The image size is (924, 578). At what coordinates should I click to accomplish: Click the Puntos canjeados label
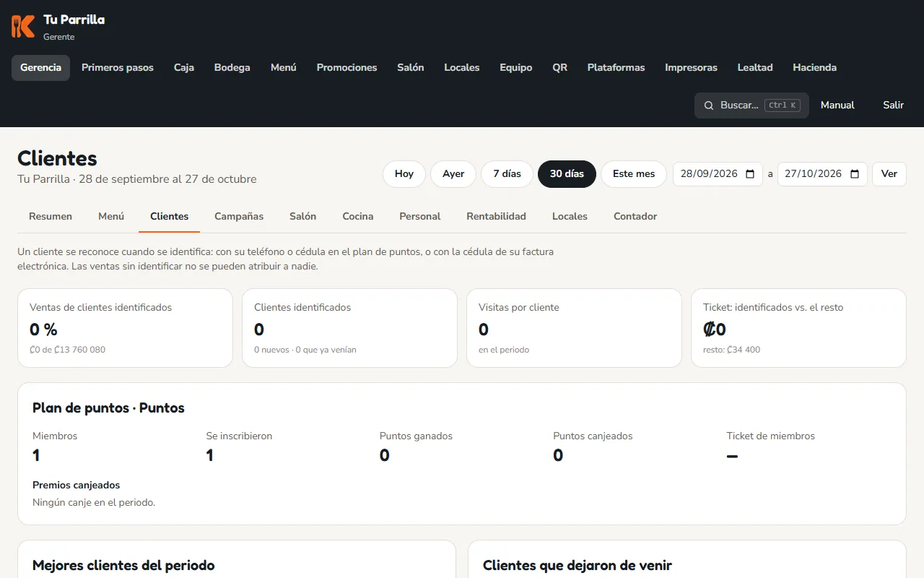[x=593, y=436]
